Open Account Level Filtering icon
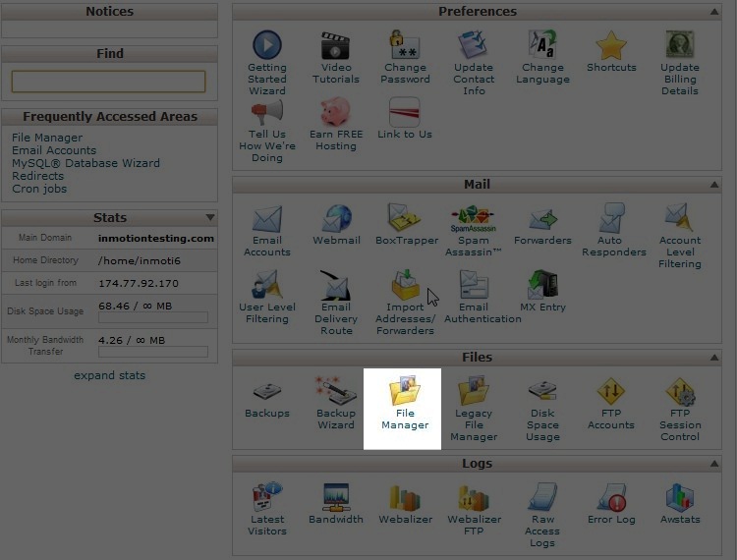Image resolution: width=737 pixels, height=560 pixels. tap(679, 217)
